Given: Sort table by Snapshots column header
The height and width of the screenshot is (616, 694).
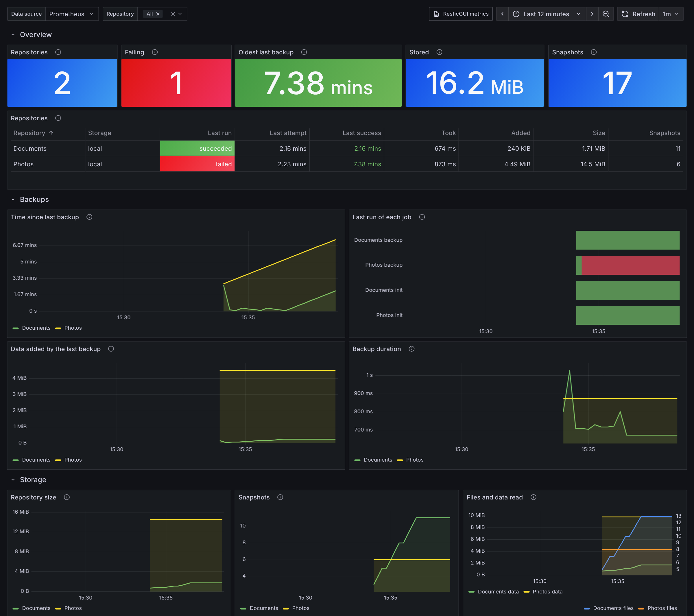Looking at the screenshot, I should pyautogui.click(x=665, y=133).
